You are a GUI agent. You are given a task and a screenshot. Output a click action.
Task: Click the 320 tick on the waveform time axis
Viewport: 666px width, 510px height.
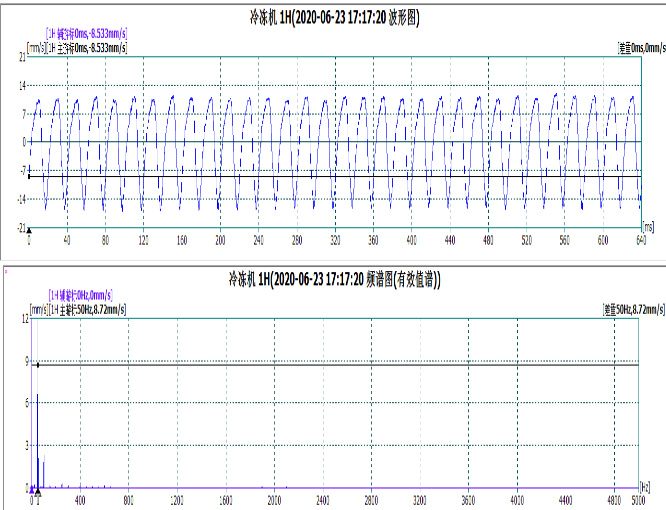point(335,241)
